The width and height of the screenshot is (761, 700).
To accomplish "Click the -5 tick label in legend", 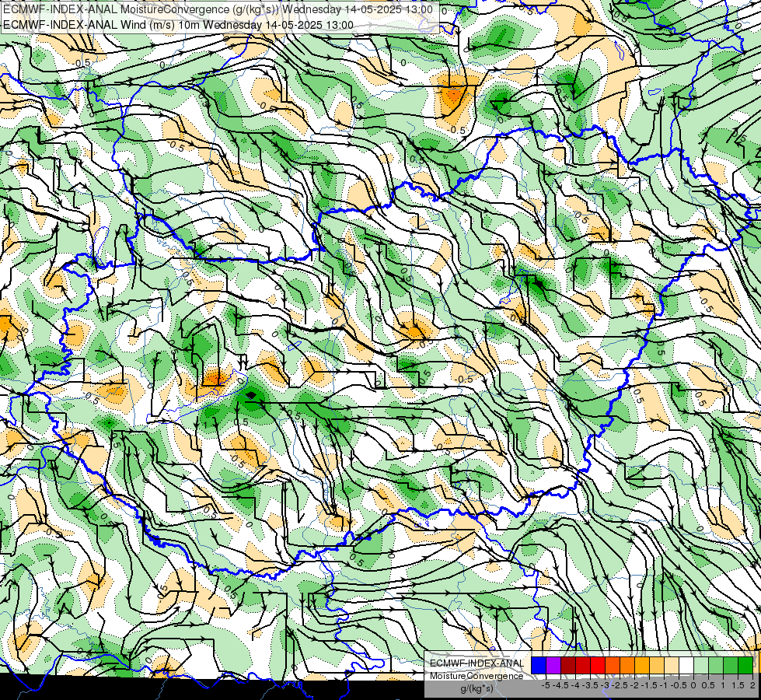I will point(546,685).
